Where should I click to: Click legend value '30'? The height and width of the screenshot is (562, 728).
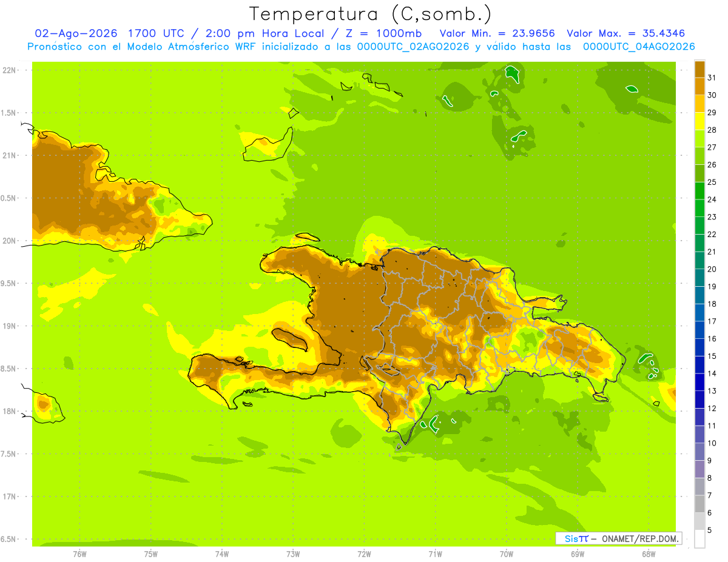(712, 95)
